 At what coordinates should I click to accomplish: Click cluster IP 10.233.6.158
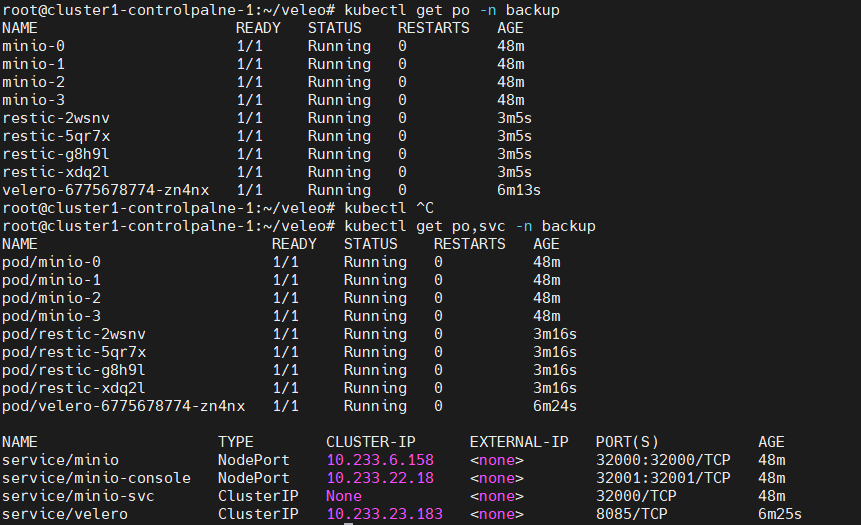click(380, 460)
